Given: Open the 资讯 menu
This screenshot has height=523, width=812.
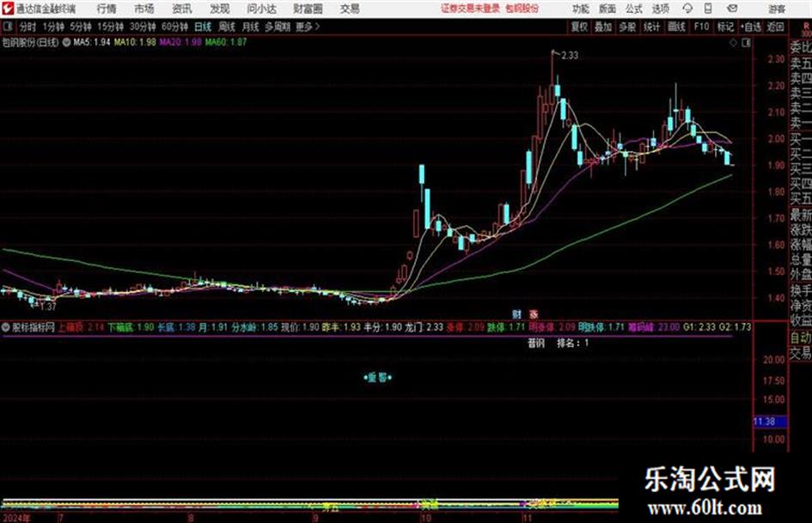Looking at the screenshot, I should (182, 9).
